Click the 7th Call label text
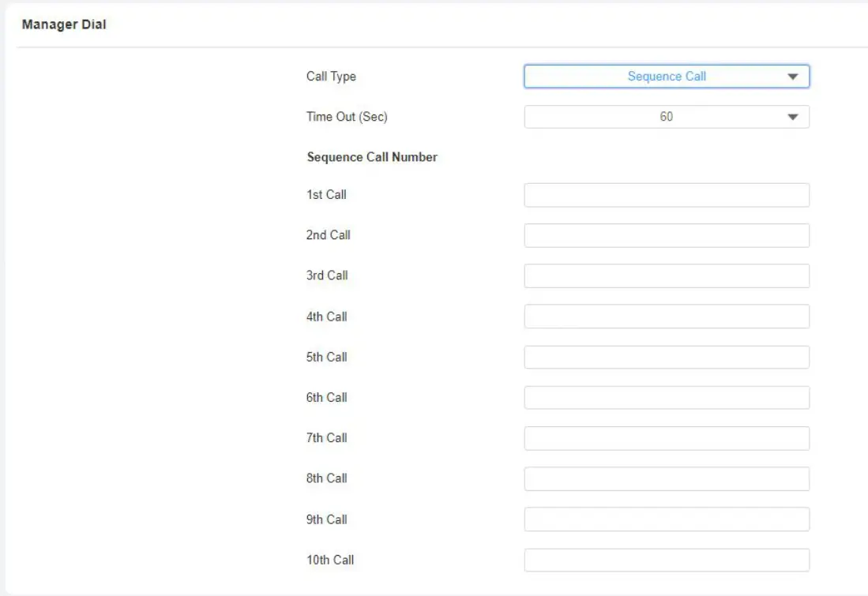This screenshot has width=868, height=596. coord(326,437)
